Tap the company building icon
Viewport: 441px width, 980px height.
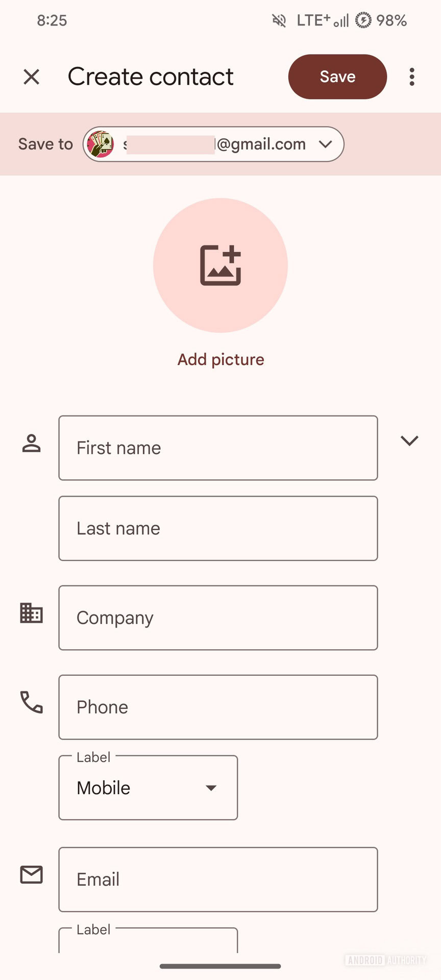pos(31,613)
